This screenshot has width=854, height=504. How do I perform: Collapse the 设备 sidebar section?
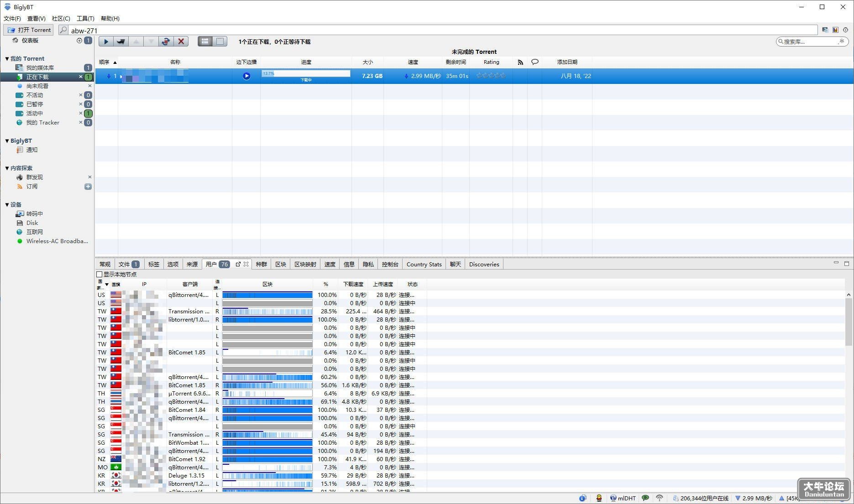(x=7, y=205)
